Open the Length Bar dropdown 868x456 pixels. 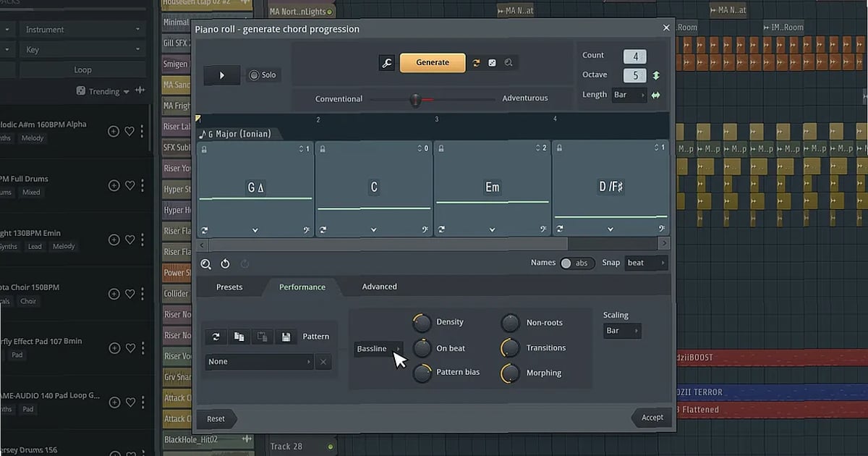pos(629,94)
